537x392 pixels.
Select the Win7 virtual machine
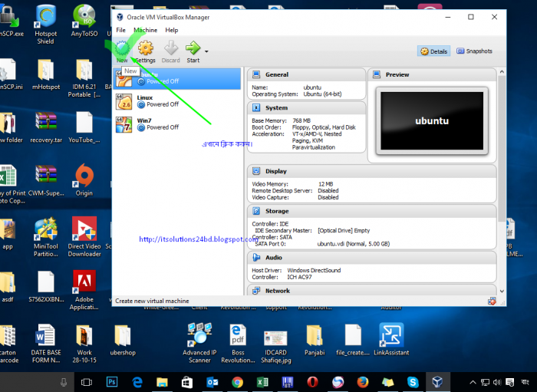(176, 124)
